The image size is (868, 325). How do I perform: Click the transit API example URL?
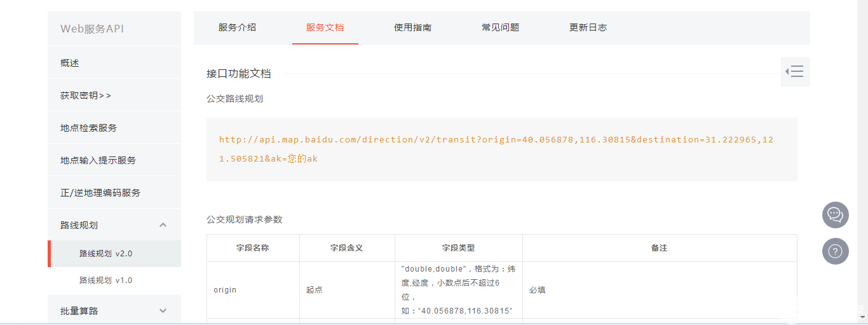(x=496, y=149)
